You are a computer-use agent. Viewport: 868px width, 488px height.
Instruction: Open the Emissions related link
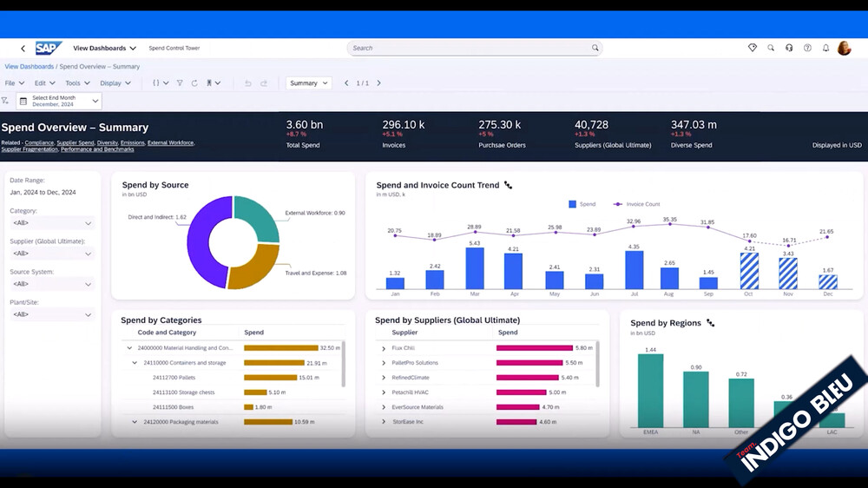click(x=132, y=143)
